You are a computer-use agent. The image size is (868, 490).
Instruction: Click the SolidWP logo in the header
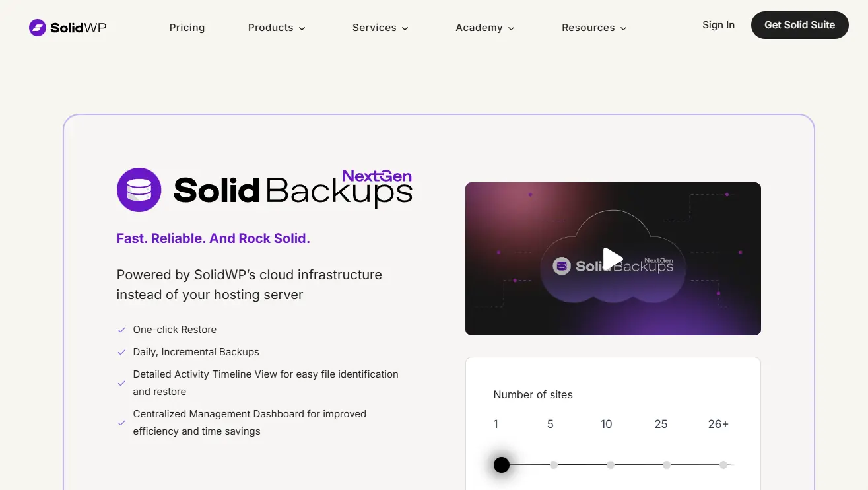67,28
